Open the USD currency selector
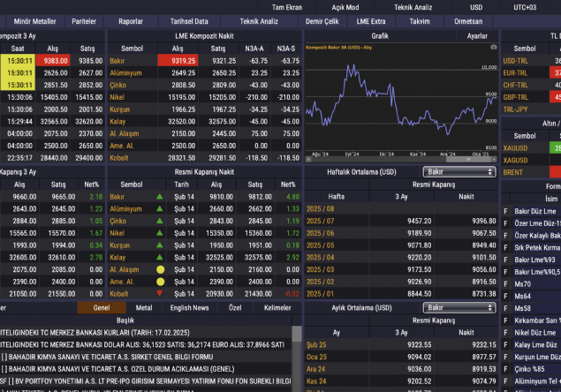 point(476,7)
